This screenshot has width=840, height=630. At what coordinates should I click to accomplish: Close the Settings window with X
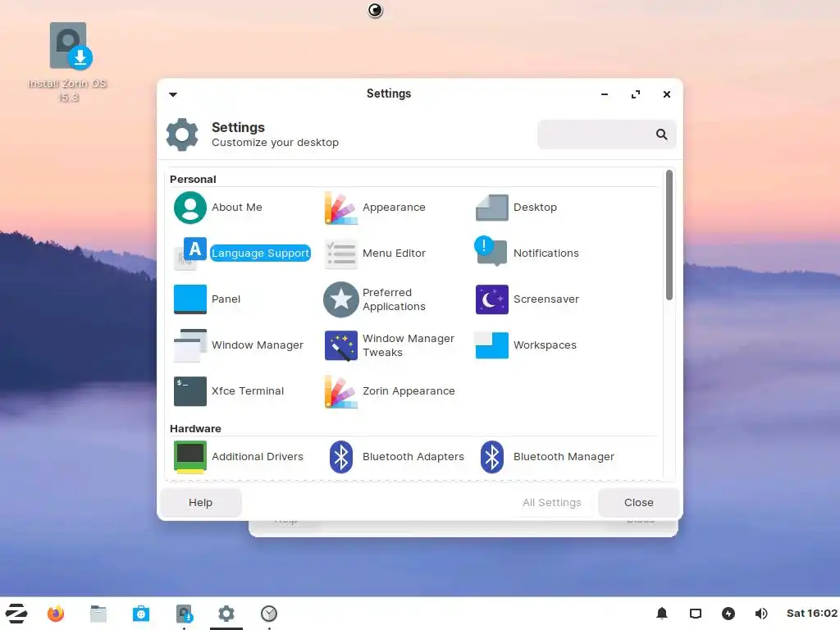pyautogui.click(x=666, y=94)
